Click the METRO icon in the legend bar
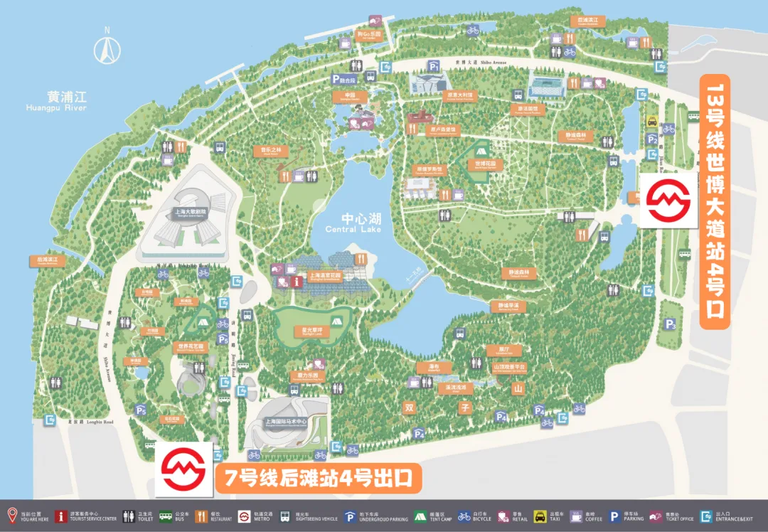The image size is (768, 532). pos(244,515)
